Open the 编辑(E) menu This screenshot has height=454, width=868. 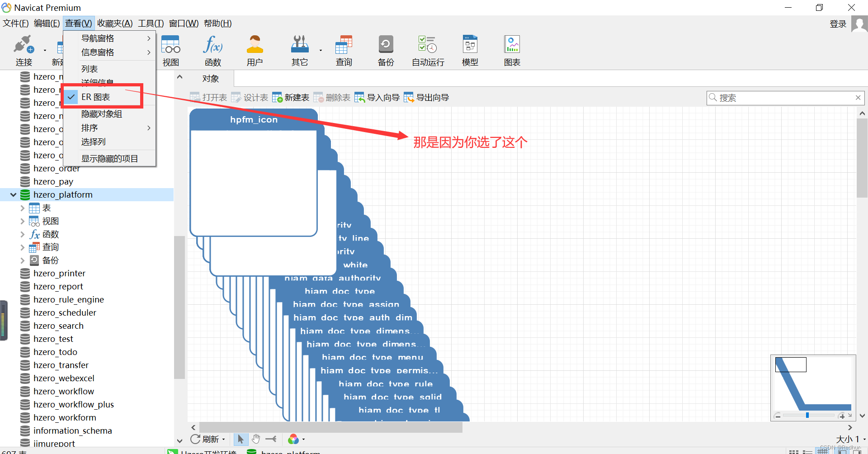tap(47, 24)
